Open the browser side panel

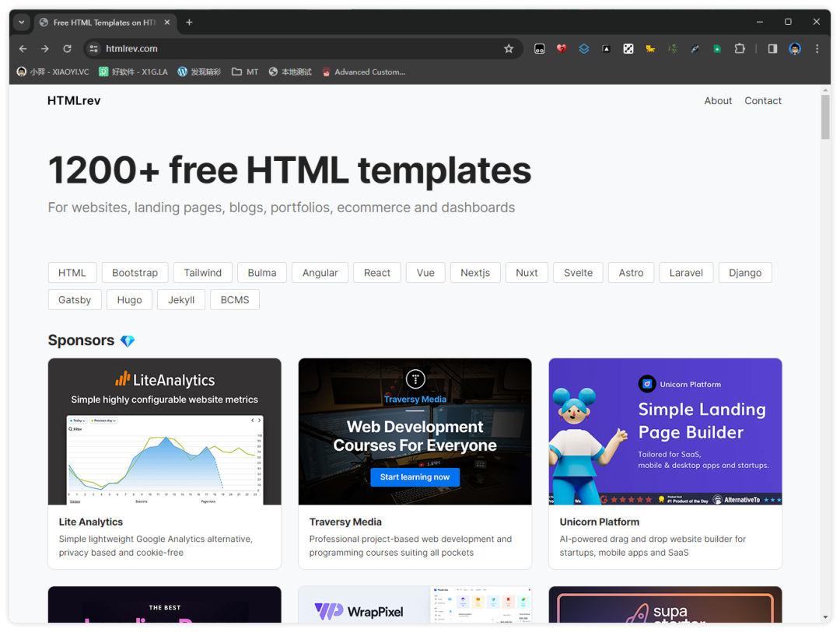coord(772,49)
